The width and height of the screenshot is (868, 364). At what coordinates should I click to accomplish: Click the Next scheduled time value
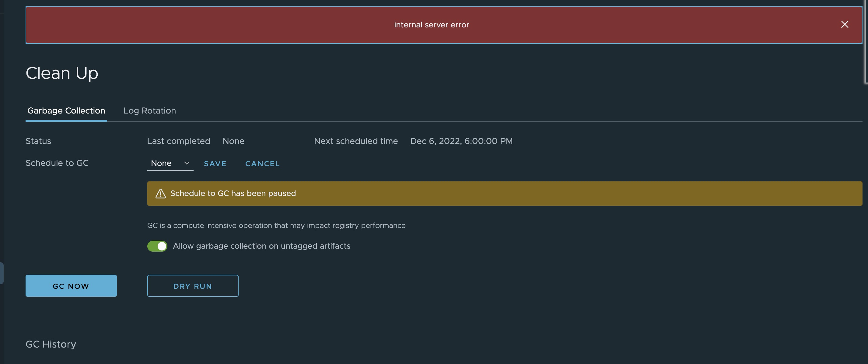tap(461, 141)
